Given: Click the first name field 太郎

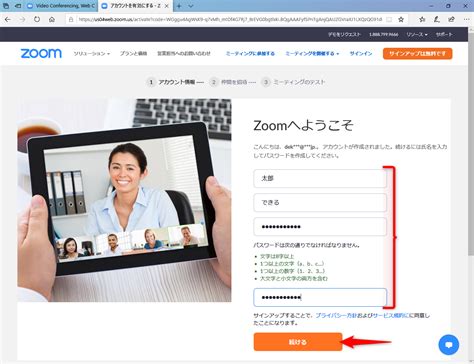Looking at the screenshot, I should 320,178.
